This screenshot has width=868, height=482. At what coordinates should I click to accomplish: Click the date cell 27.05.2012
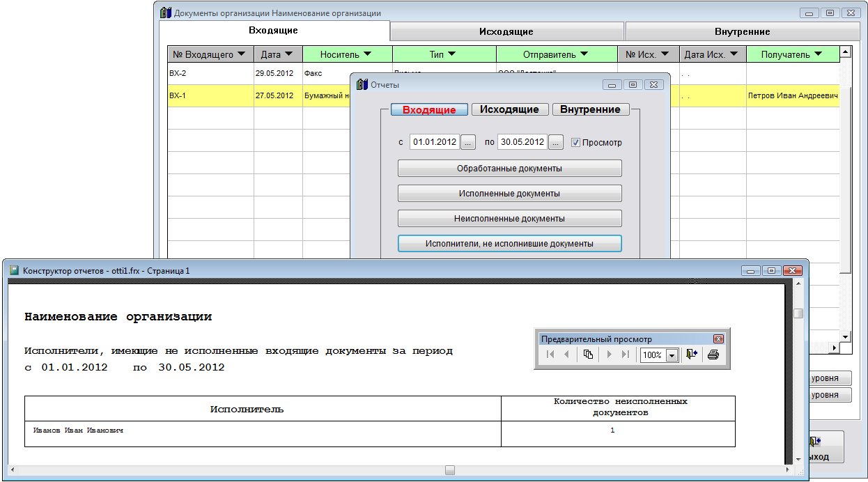[x=278, y=95]
